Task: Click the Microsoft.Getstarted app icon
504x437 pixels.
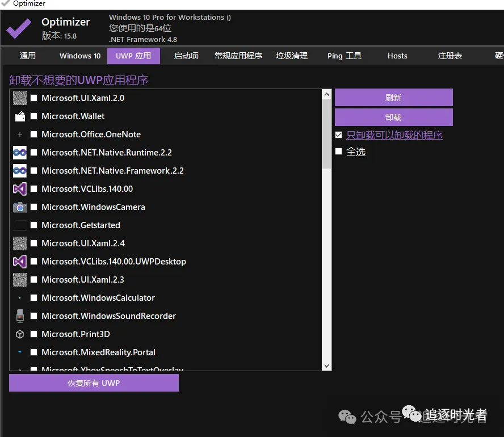Action: click(20, 225)
